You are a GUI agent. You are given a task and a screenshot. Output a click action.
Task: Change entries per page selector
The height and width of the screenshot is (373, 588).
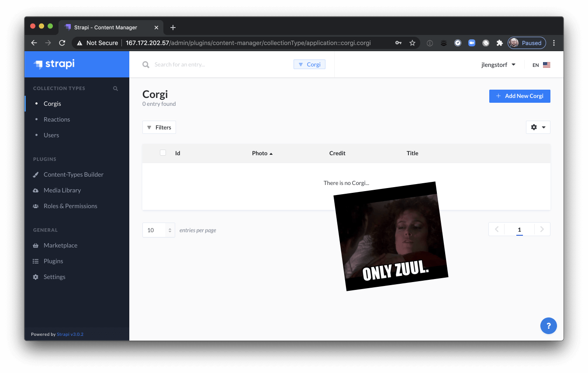159,230
